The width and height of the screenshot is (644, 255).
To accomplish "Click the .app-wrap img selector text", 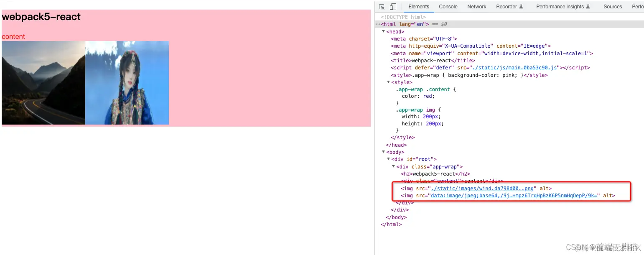I will click(415, 110).
